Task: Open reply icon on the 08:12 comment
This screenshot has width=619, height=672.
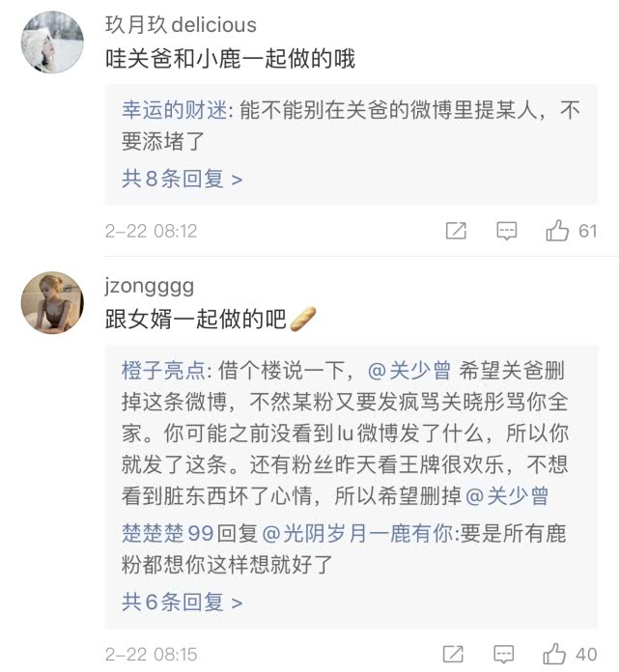Action: [x=506, y=231]
